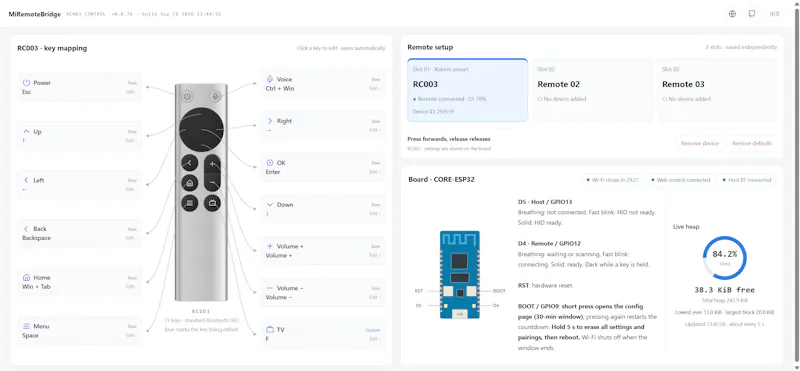Click the Power key icon in mapping list
Screen dimensions: 800x371
pyautogui.click(x=27, y=83)
